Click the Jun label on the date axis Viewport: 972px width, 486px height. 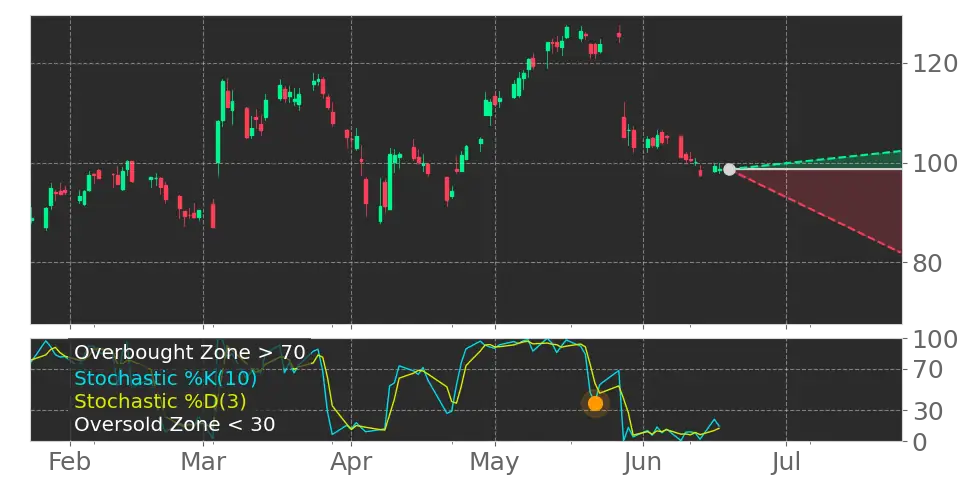pyautogui.click(x=643, y=462)
